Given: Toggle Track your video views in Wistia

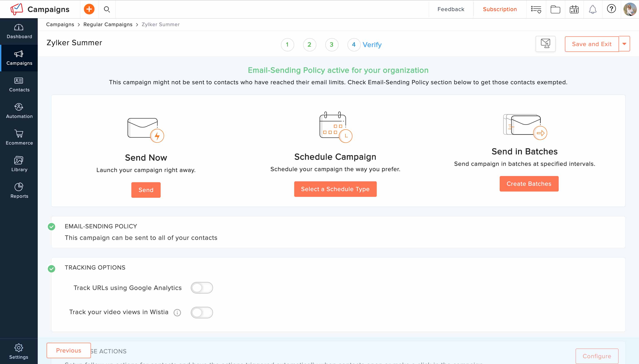Looking at the screenshot, I should tap(201, 312).
